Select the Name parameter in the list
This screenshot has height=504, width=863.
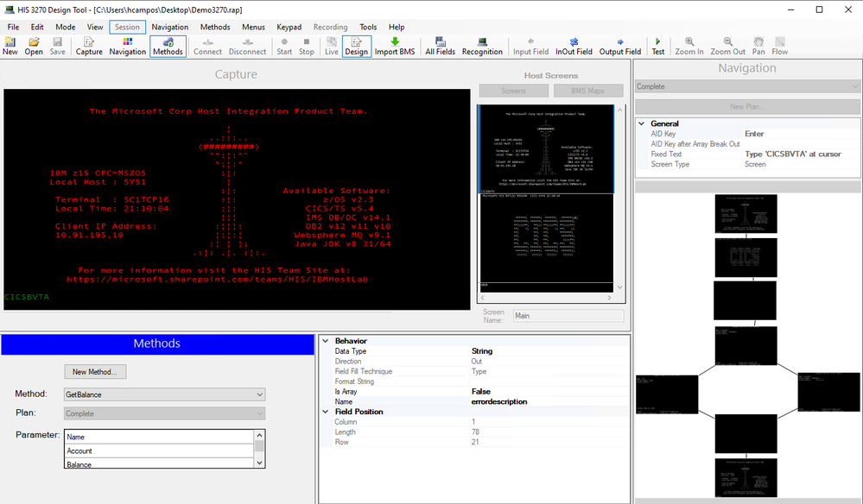tap(159, 437)
